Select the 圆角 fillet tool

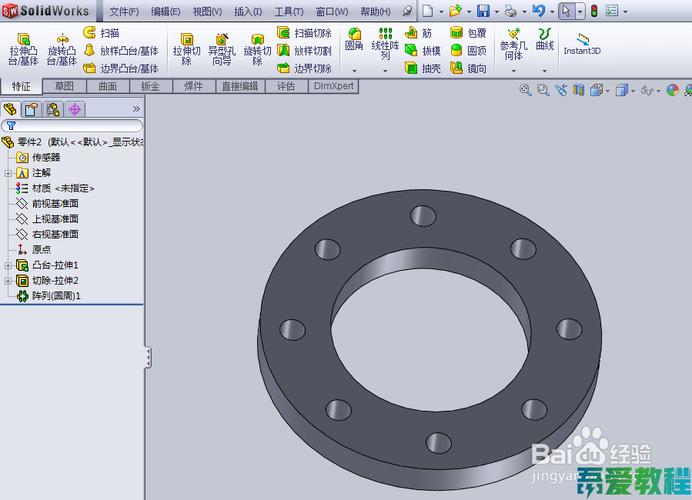[x=354, y=39]
